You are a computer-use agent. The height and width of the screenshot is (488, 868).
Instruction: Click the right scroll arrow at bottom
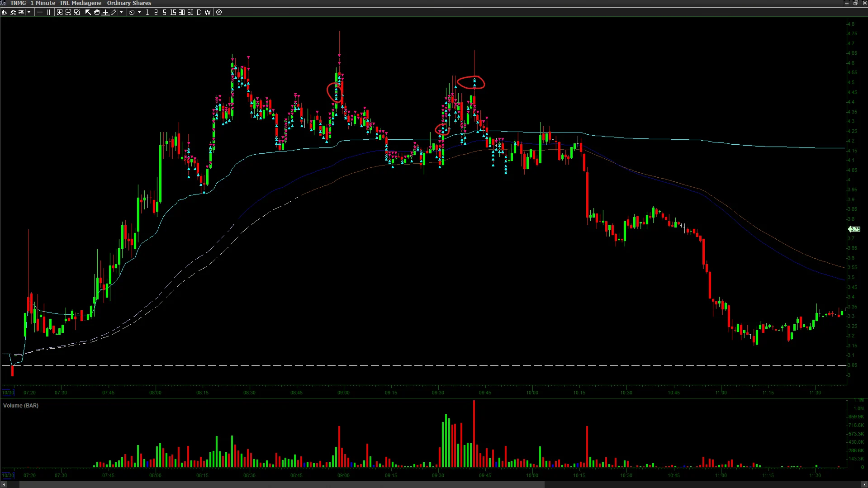pos(864,485)
